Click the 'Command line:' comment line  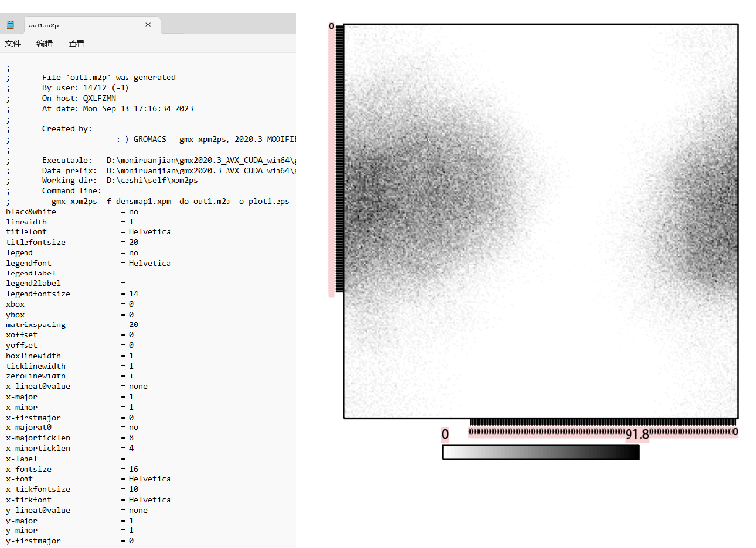point(72,191)
